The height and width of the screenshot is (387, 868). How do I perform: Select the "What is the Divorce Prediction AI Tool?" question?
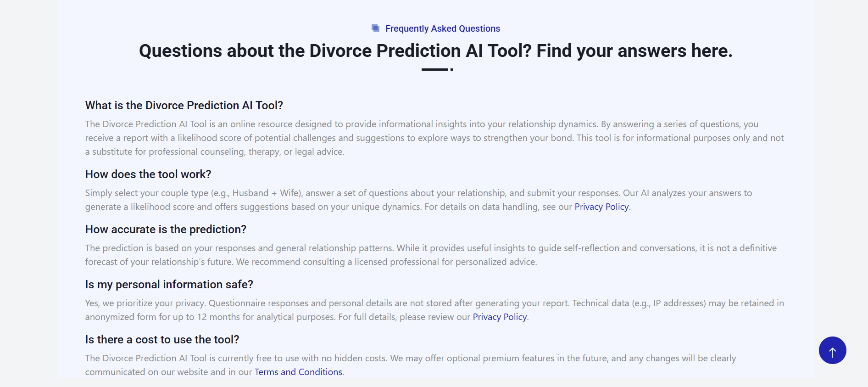[x=184, y=106]
